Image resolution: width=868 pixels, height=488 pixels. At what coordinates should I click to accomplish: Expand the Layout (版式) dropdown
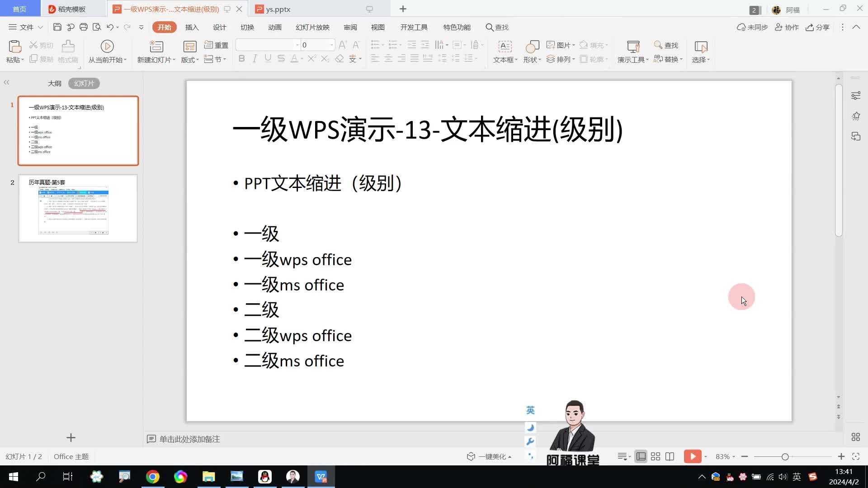point(190,60)
